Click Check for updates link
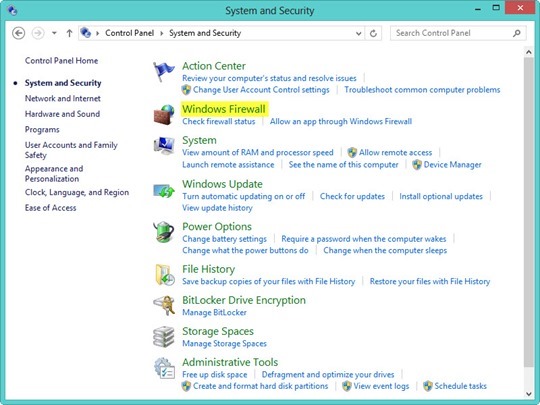Image resolution: width=540 pixels, height=405 pixels. (x=352, y=196)
